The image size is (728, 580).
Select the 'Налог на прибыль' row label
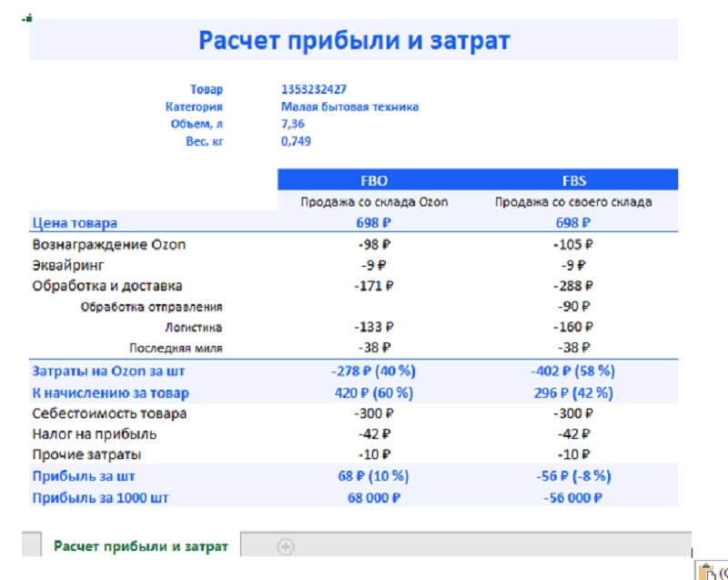tap(95, 434)
